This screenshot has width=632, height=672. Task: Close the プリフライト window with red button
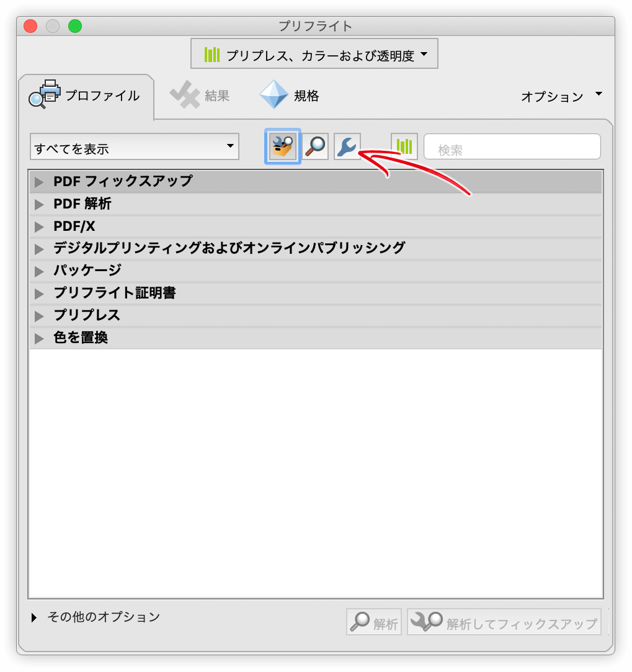(x=30, y=26)
